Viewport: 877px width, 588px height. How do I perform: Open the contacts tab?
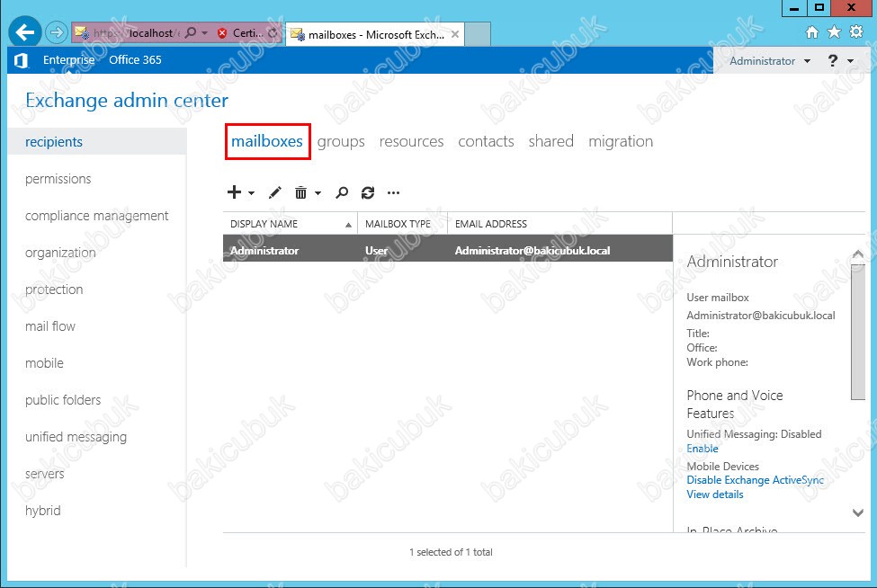[486, 141]
